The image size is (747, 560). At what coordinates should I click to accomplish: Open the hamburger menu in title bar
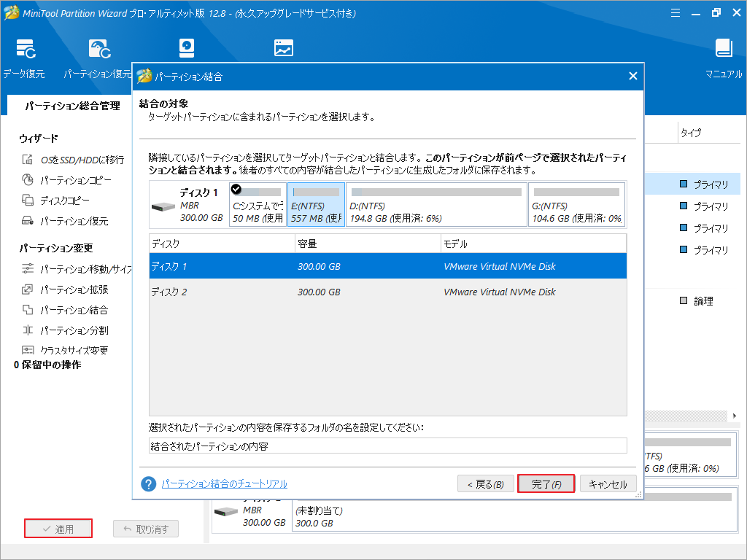[x=675, y=12]
